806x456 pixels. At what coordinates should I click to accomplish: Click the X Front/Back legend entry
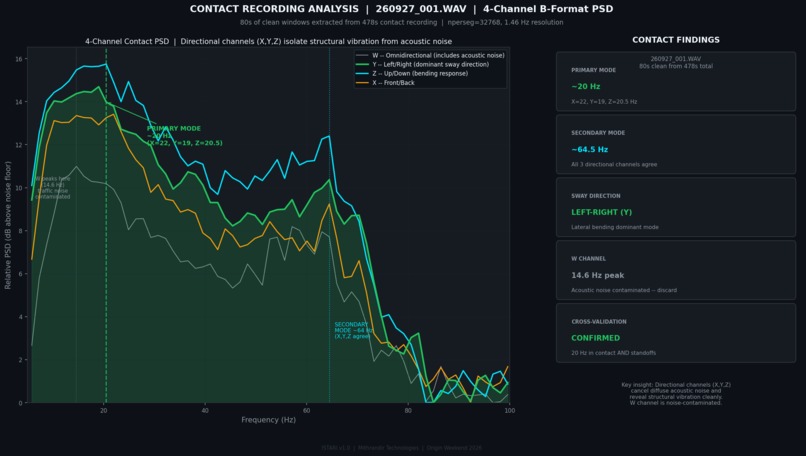(386, 83)
